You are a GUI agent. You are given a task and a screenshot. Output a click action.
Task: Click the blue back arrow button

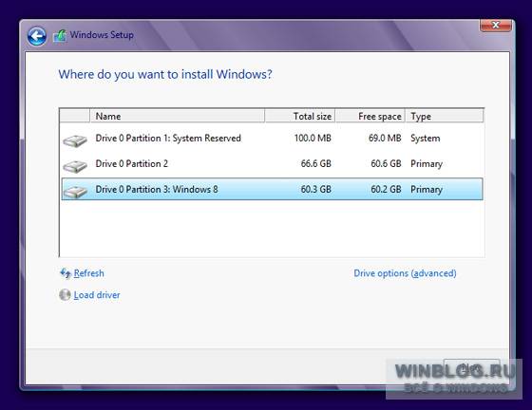(x=37, y=36)
